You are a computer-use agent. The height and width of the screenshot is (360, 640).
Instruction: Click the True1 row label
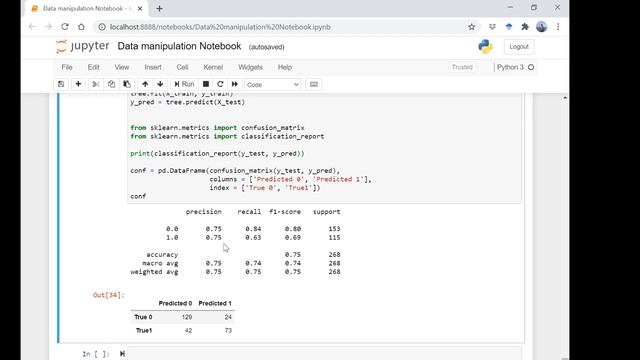click(x=144, y=331)
